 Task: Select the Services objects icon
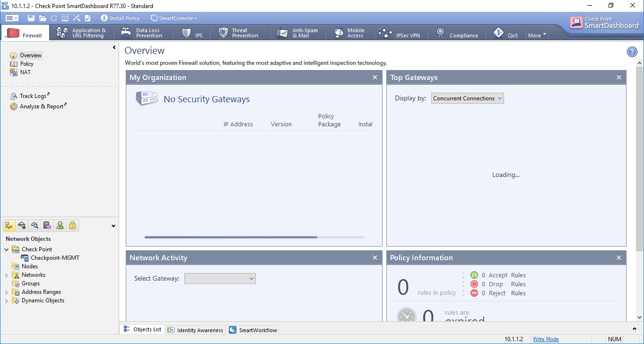click(22, 226)
